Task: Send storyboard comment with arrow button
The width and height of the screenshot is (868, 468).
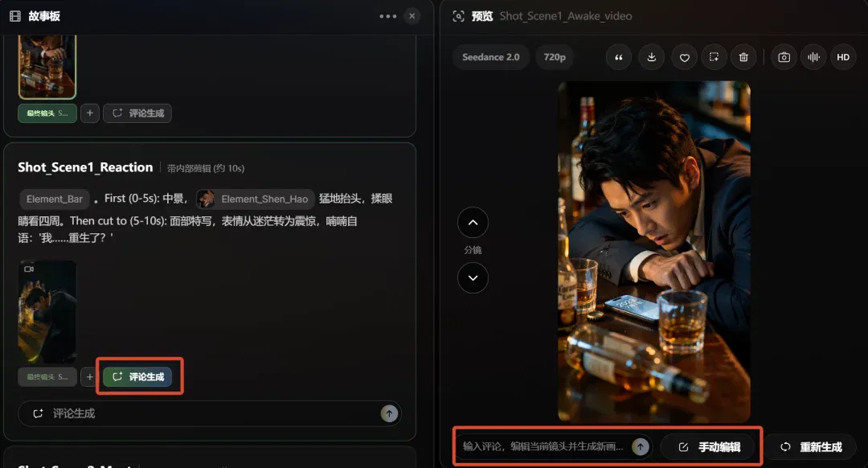Action: (389, 414)
